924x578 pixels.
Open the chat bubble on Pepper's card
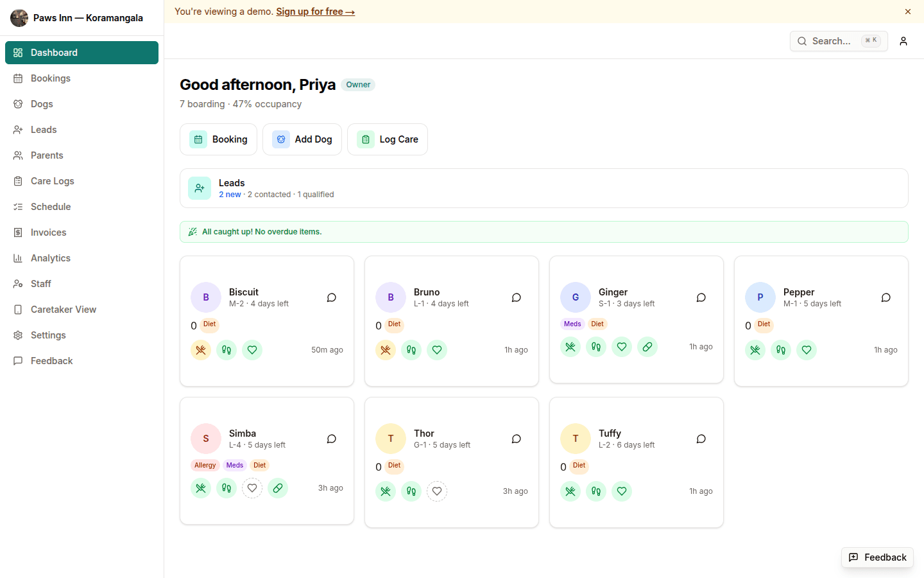click(886, 297)
